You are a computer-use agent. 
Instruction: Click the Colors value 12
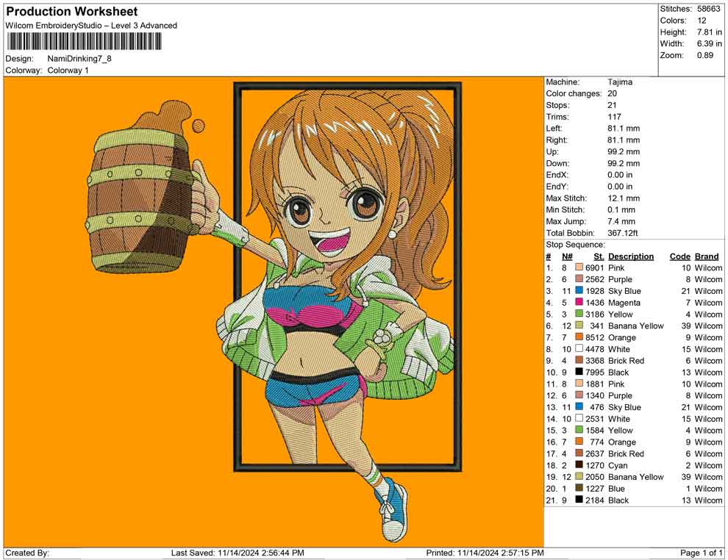702,21
